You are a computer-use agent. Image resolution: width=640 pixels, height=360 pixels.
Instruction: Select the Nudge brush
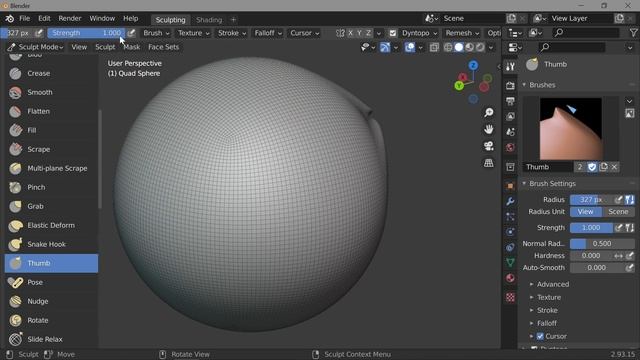pos(51,301)
